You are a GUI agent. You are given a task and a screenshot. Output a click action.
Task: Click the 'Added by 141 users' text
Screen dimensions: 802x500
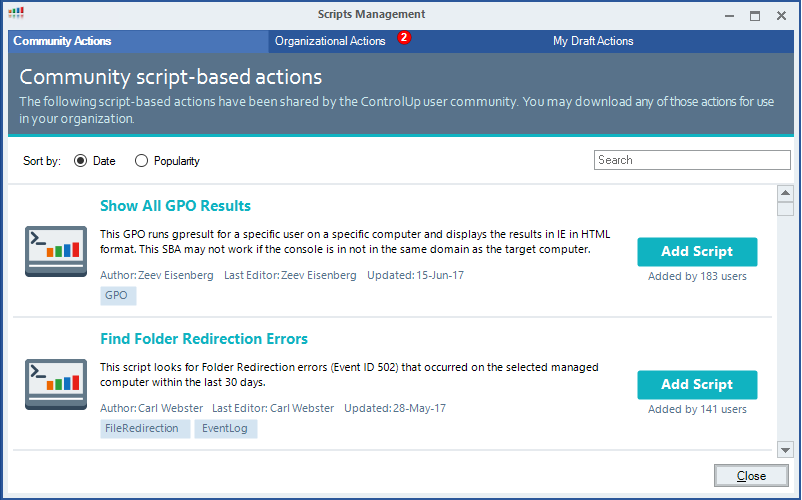click(x=697, y=409)
